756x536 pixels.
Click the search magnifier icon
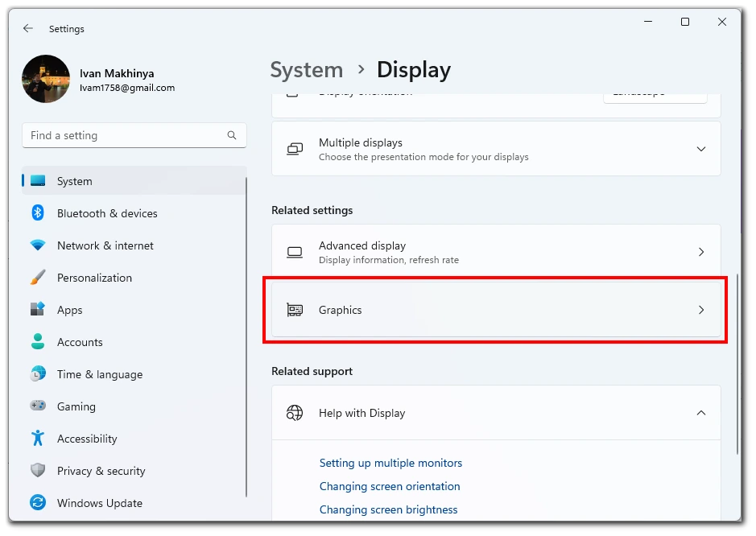point(232,135)
